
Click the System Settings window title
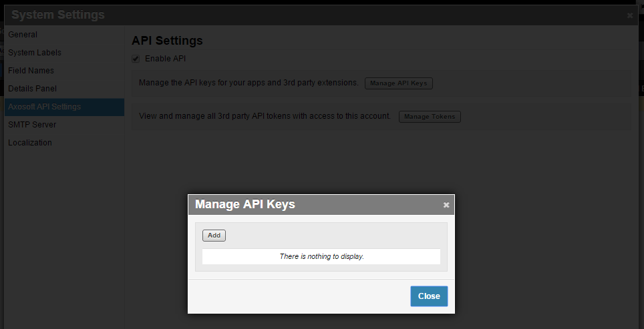pyautogui.click(x=58, y=15)
